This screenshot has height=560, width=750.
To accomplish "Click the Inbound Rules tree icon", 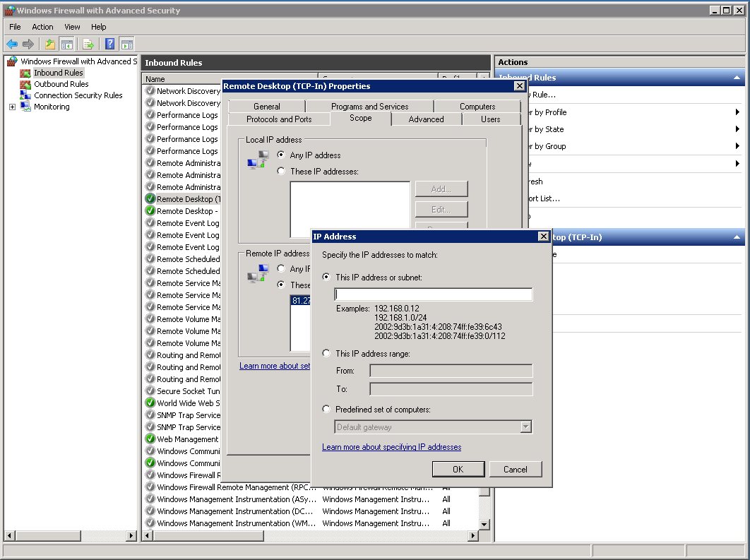I will point(25,73).
